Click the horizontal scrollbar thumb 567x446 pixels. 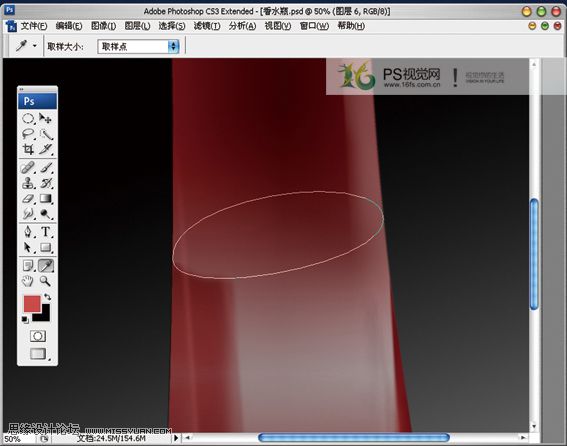pos(354,438)
